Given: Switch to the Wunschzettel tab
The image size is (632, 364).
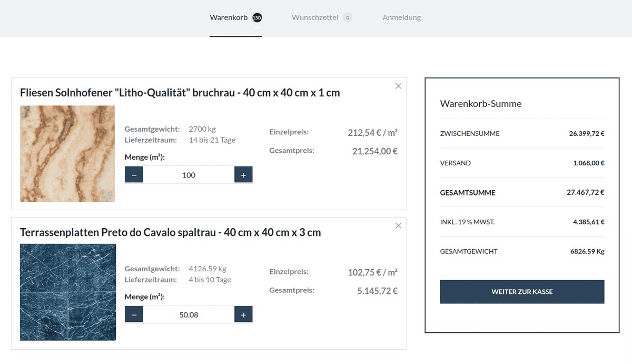Looking at the screenshot, I should 314,17.
